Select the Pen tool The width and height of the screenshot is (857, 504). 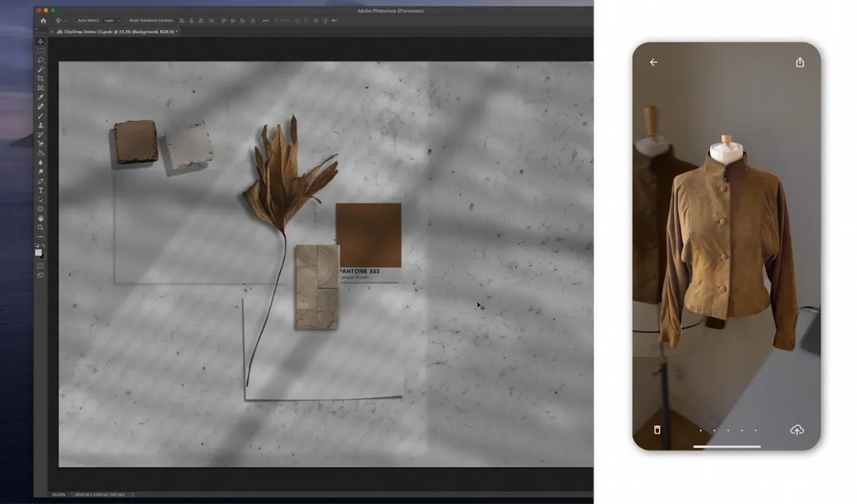(x=40, y=181)
